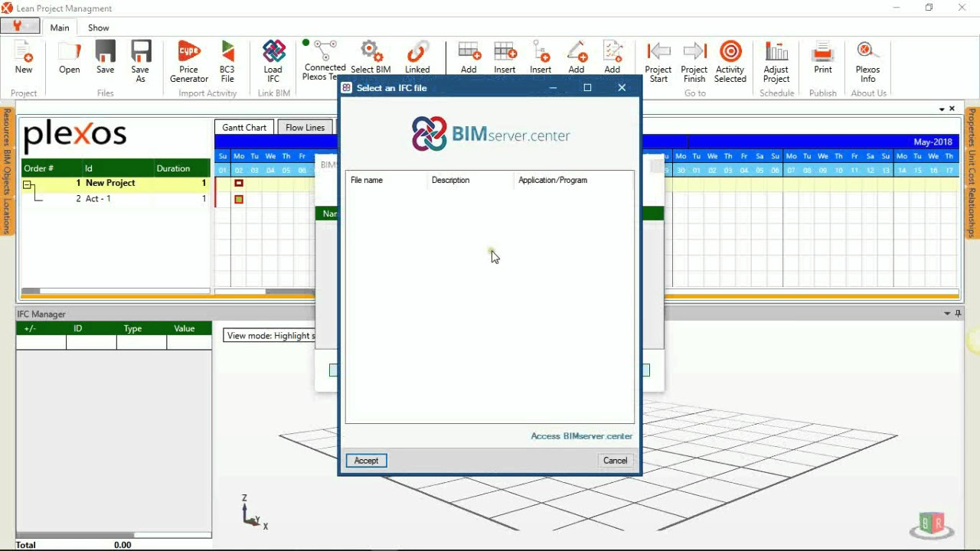980x551 pixels.
Task: Click the Adjust Project schedule icon
Action: point(776,52)
